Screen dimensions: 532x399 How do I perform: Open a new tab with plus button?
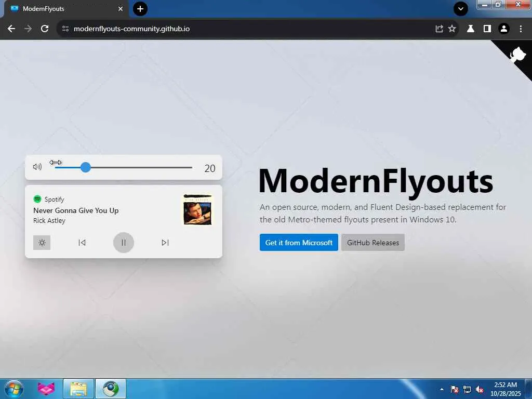pos(140,9)
